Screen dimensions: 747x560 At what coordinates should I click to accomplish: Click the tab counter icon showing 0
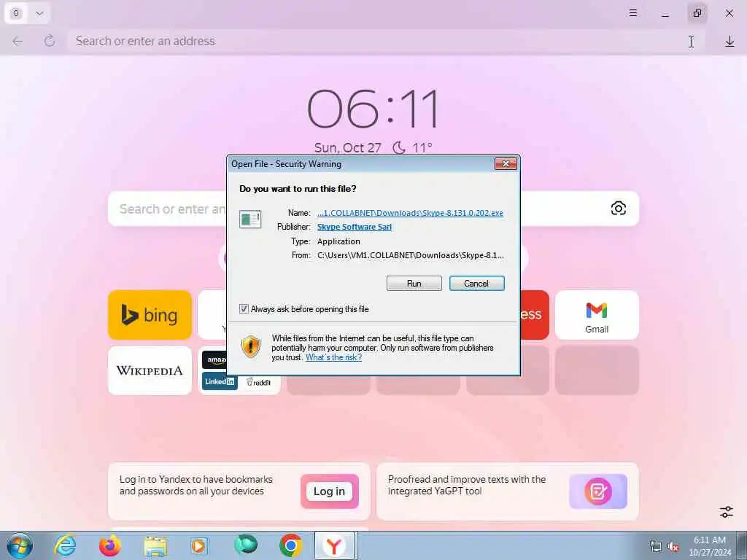(16, 13)
